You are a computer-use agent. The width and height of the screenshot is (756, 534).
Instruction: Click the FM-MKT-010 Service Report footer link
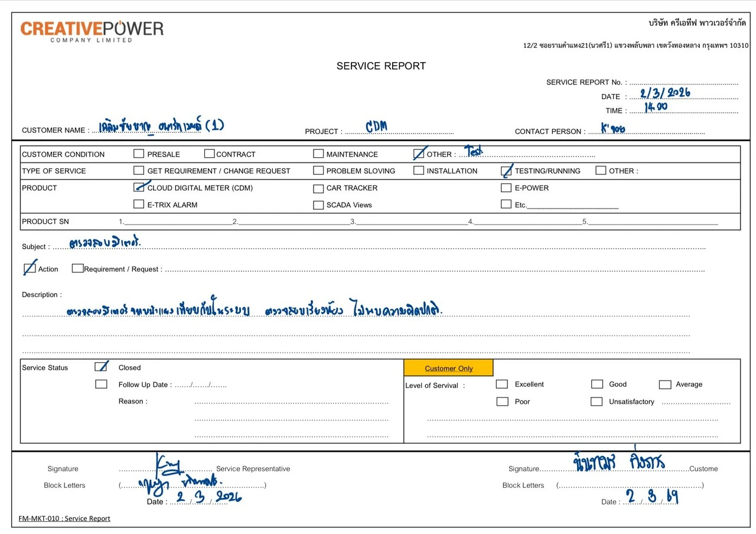click(x=64, y=519)
